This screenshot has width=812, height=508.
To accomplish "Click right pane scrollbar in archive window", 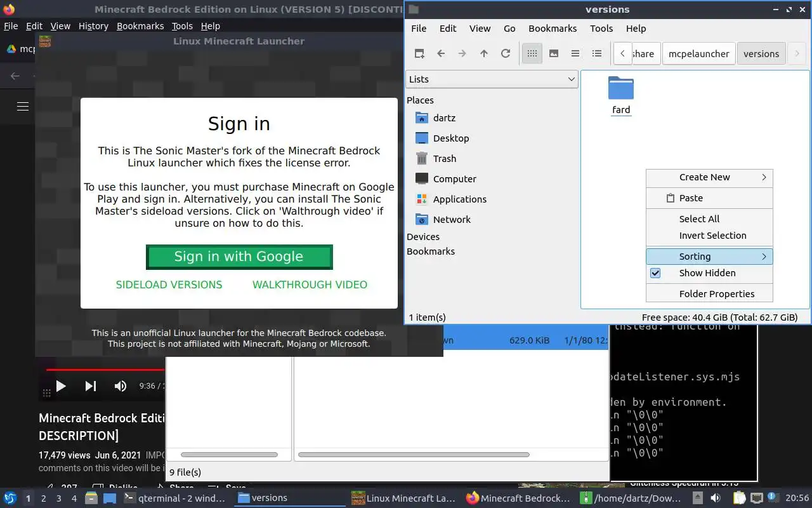I will [414, 455].
